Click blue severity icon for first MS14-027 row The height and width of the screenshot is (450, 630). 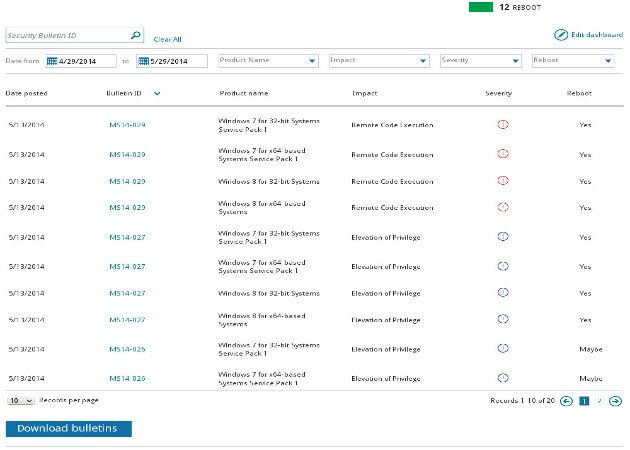(503, 237)
